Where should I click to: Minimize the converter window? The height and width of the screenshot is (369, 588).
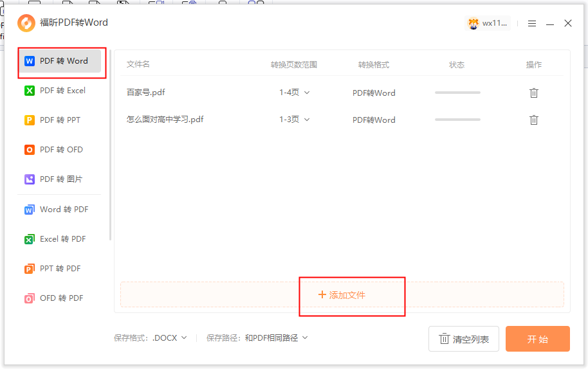550,24
